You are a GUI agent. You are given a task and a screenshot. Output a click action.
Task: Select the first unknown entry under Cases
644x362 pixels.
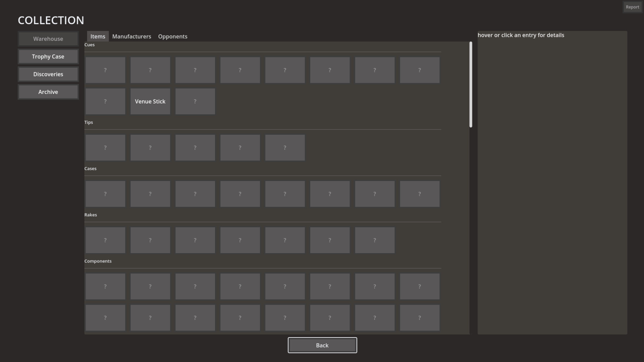point(105,194)
